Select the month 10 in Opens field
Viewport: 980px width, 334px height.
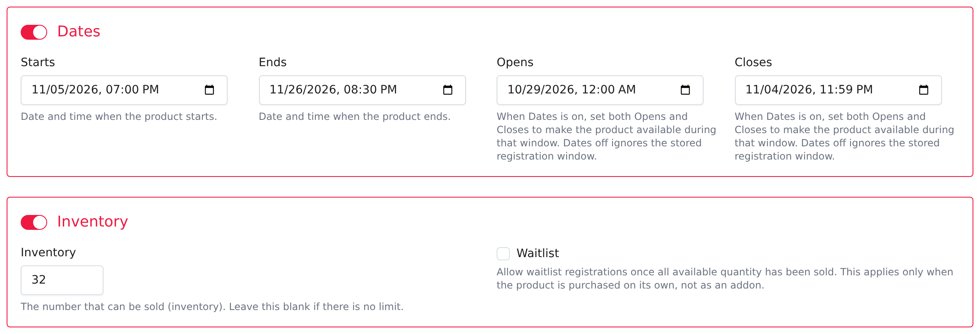tap(515, 90)
